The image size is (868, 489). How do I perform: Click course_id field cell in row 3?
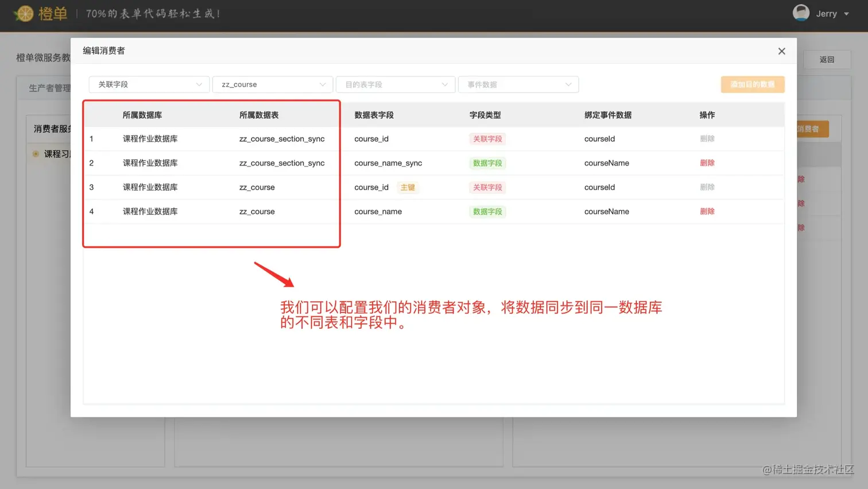pos(371,187)
